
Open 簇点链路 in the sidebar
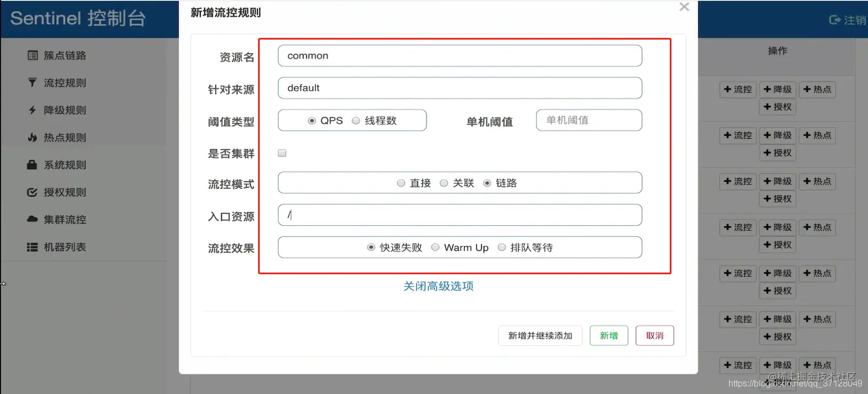65,56
